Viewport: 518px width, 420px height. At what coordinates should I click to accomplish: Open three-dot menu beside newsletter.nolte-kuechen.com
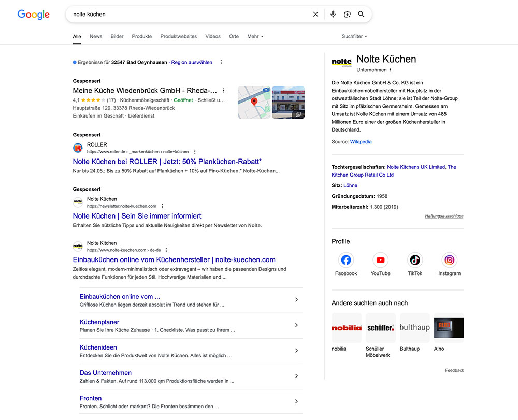pyautogui.click(x=162, y=206)
